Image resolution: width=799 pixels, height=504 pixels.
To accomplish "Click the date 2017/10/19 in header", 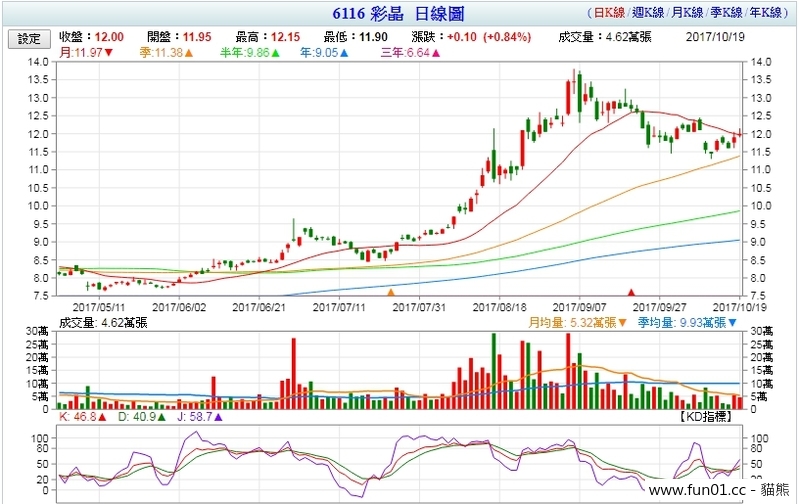I will (715, 37).
